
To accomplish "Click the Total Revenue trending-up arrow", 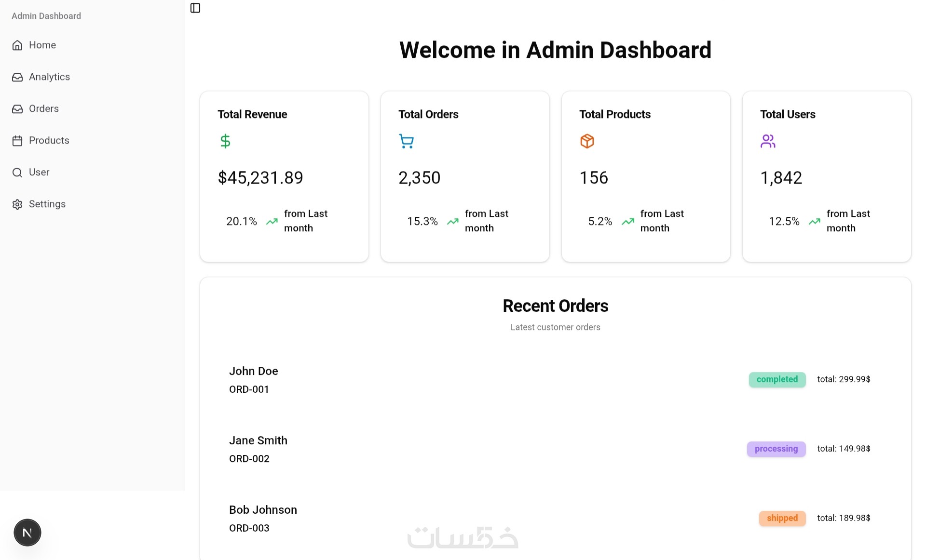I will [x=272, y=222].
